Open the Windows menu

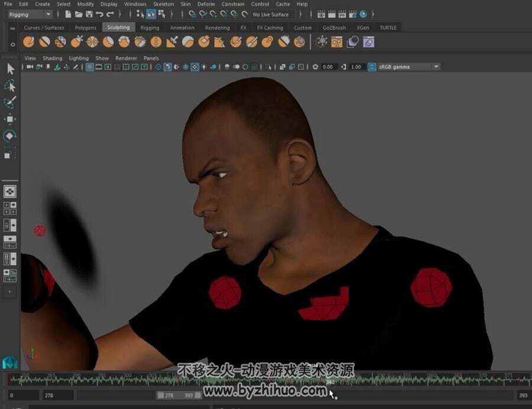135,4
